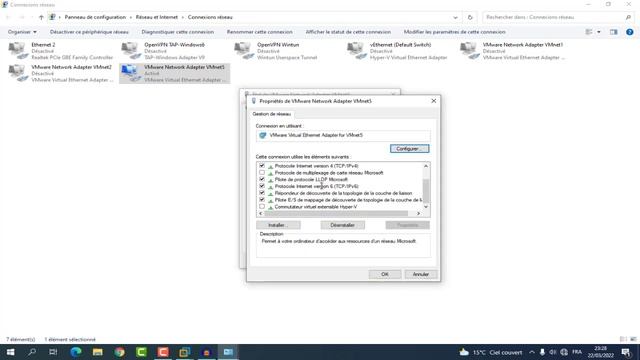Viewport: 640px width, 360px height.
Task: Open the Organiser dropdown menu
Action: click(x=22, y=32)
